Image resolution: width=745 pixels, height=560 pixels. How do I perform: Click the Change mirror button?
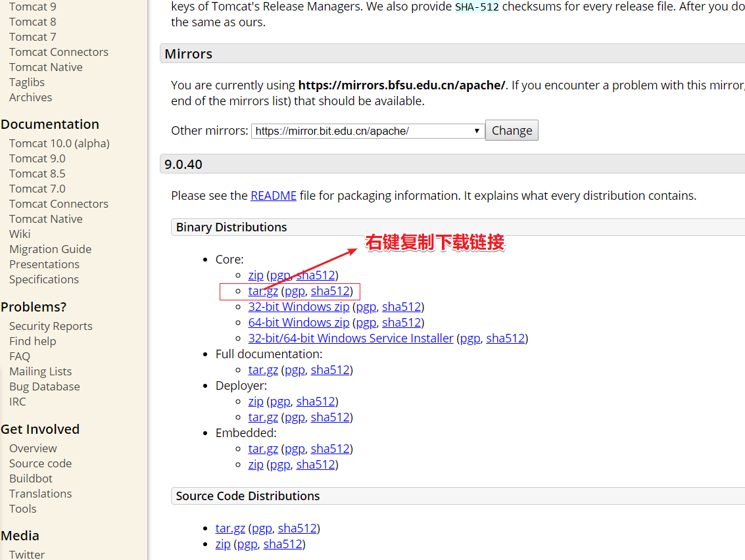[x=512, y=130]
